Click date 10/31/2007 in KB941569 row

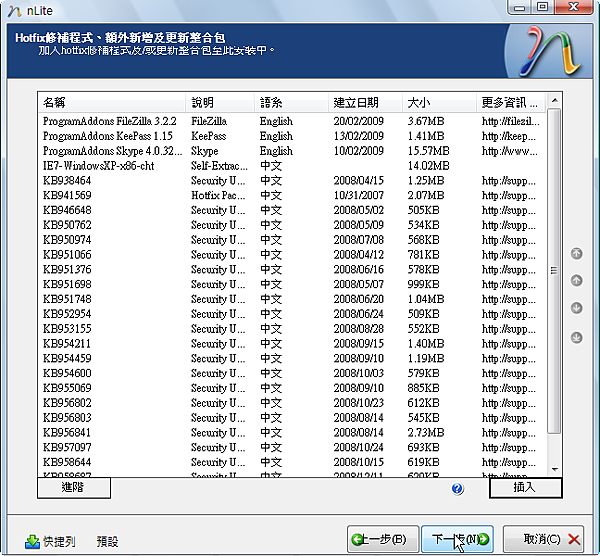pyautogui.click(x=359, y=196)
